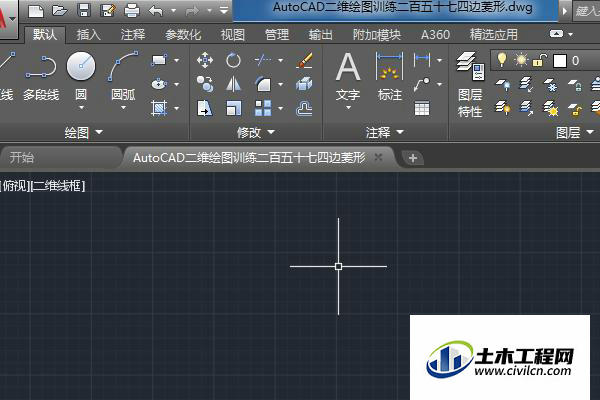
Task: Open the 管理 ribbon tab
Action: (277, 35)
